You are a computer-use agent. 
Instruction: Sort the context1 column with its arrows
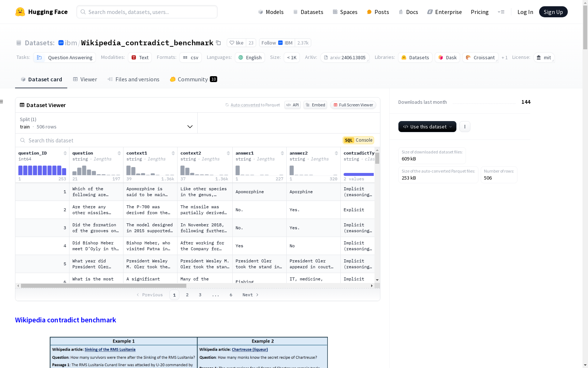[x=173, y=153]
